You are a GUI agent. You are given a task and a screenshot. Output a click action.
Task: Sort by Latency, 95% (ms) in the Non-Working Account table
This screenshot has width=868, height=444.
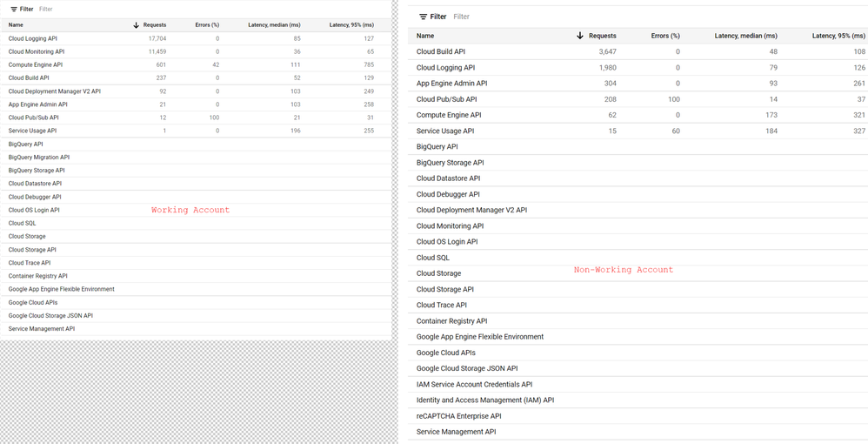838,36
